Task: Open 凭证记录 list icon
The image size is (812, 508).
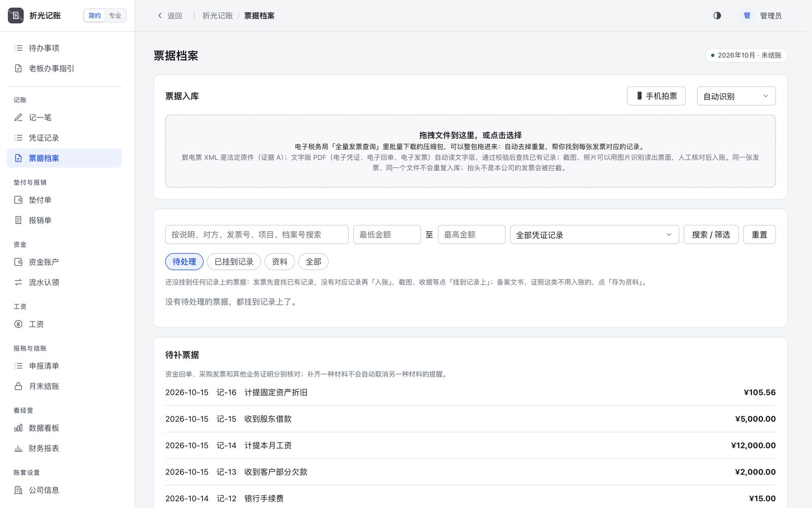Action: click(18, 138)
